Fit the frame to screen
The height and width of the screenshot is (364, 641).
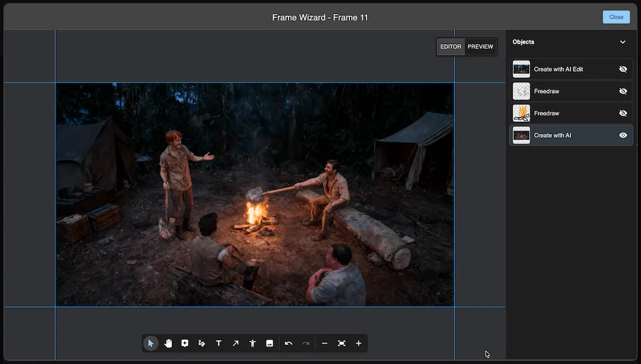342,343
